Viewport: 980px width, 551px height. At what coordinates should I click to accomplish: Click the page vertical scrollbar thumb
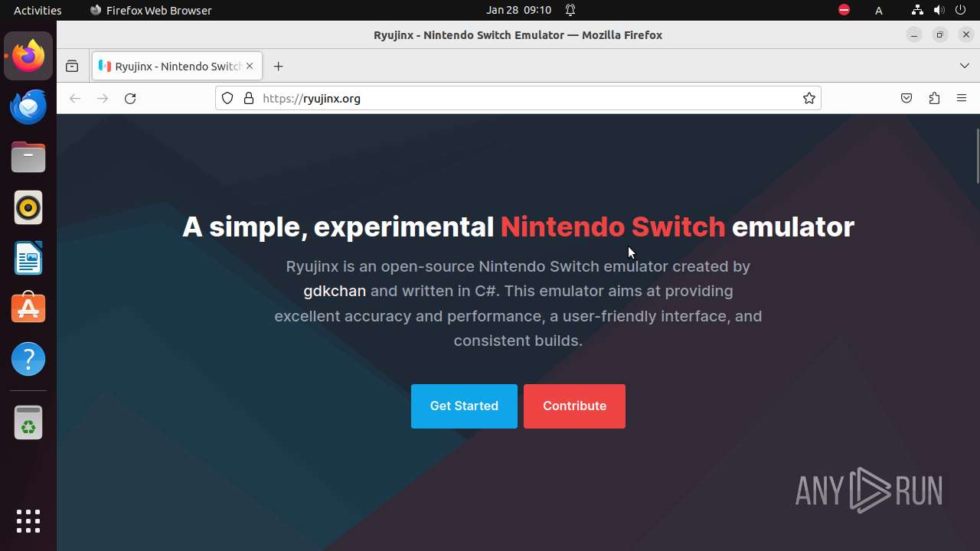pos(977,156)
